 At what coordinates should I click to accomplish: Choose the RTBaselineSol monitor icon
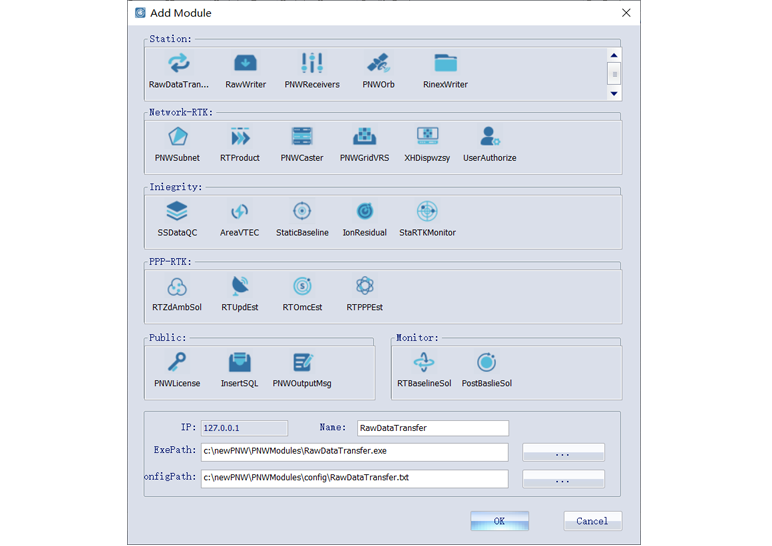[424, 364]
